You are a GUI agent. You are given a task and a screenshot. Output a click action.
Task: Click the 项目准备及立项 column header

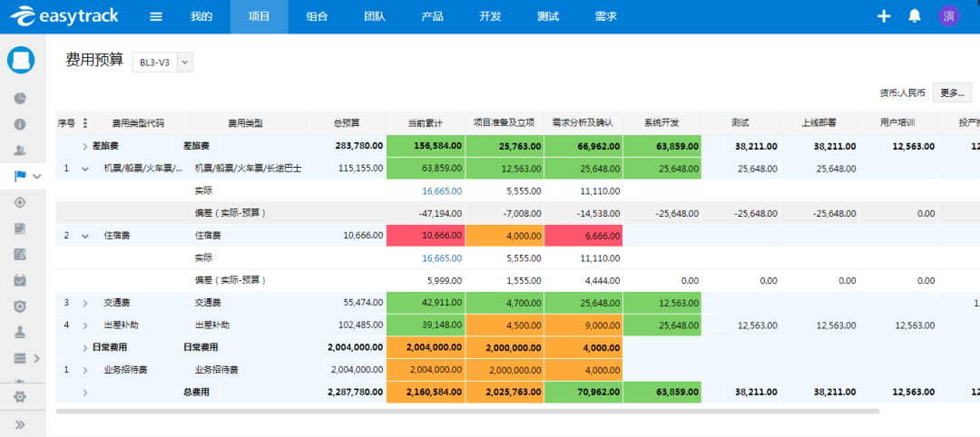505,123
